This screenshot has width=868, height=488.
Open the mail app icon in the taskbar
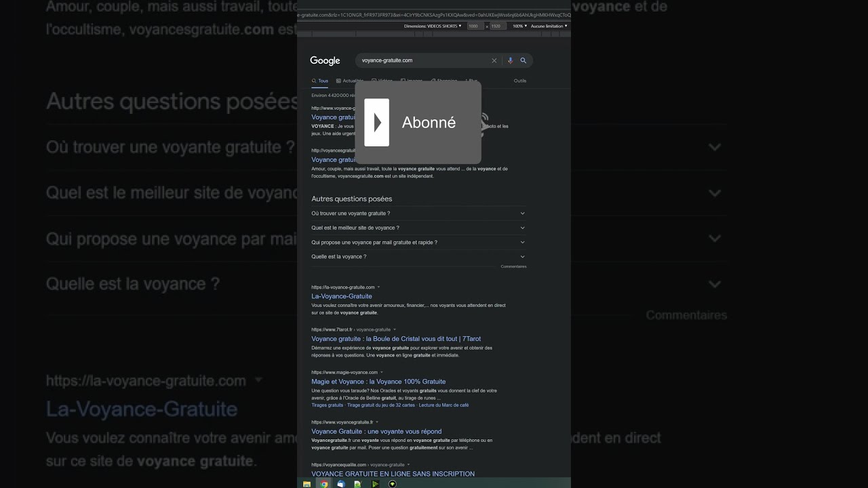341,484
